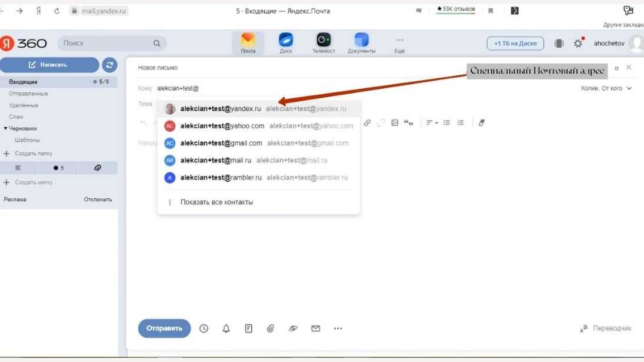Choose Показать все контакты option
Viewport: 644px width, 362px height.
(216, 202)
